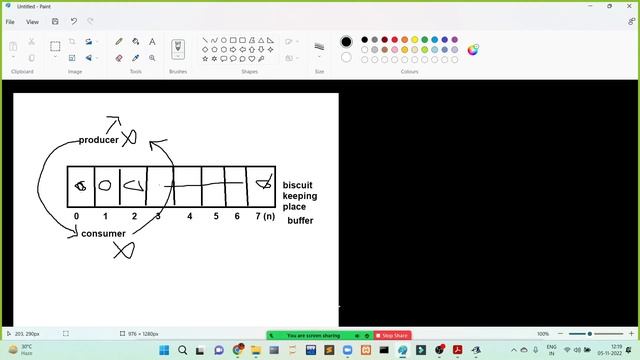Open the Brushes tool button
The height and width of the screenshot is (360, 640).
178,49
